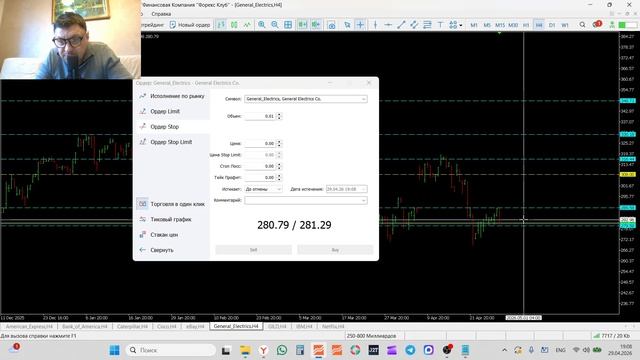Click the Sell button
This screenshot has height=360, width=640.
[253, 250]
